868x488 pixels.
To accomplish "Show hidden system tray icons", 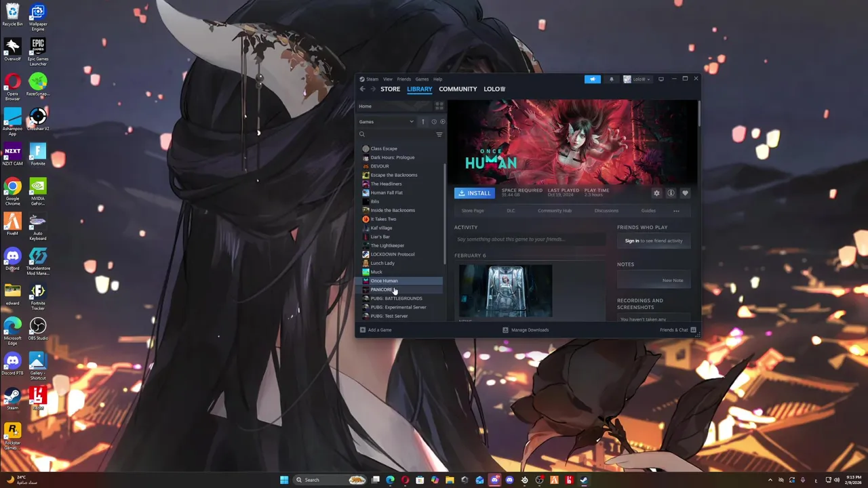I will (770, 480).
